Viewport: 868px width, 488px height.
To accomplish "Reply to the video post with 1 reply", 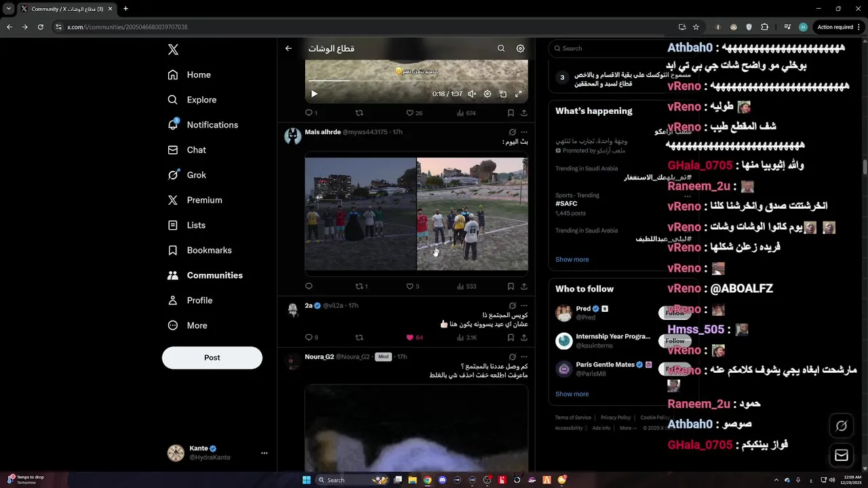I will click(x=311, y=113).
